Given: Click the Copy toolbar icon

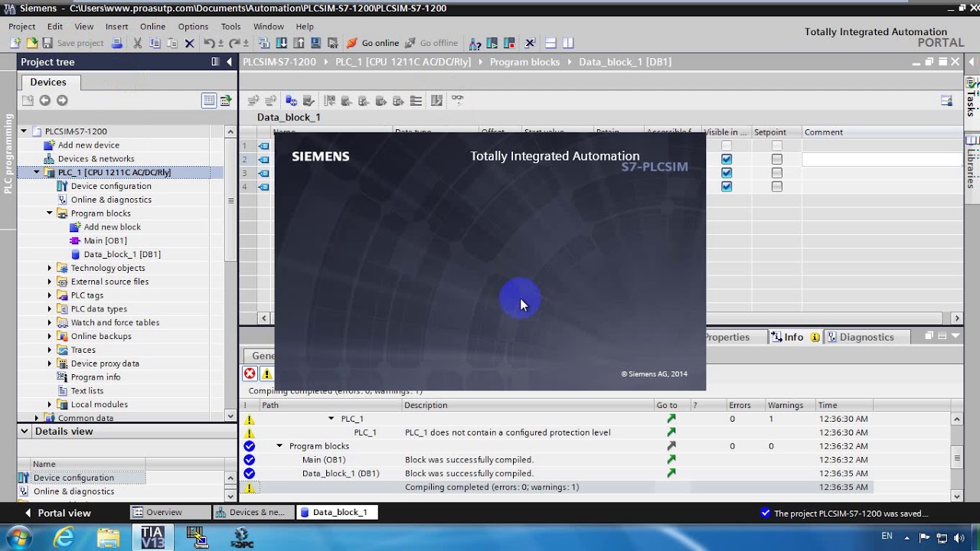Looking at the screenshot, I should (x=155, y=43).
